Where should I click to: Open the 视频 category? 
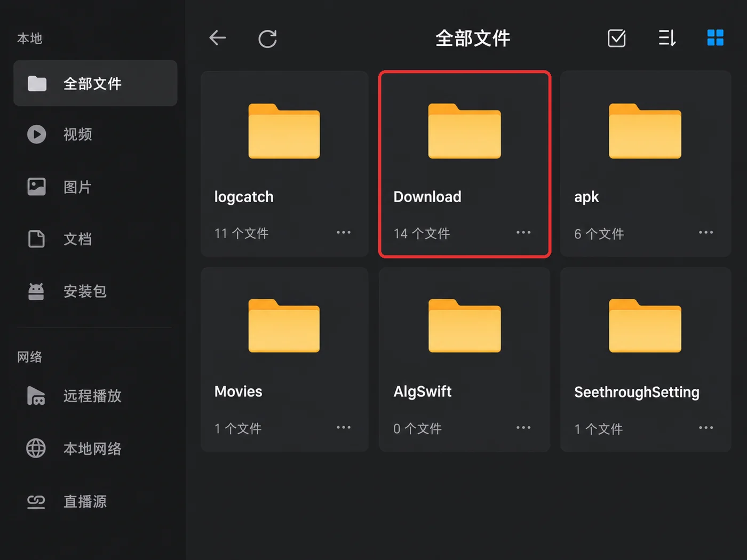click(x=96, y=134)
